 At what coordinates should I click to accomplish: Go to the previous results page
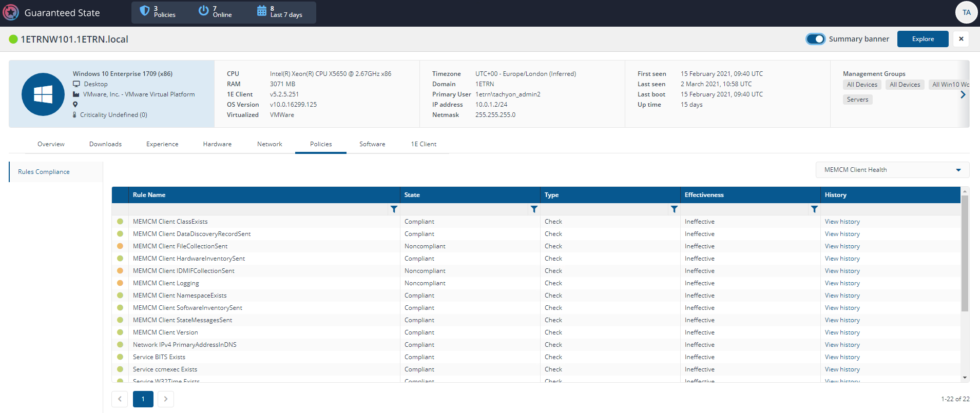[x=120, y=399]
